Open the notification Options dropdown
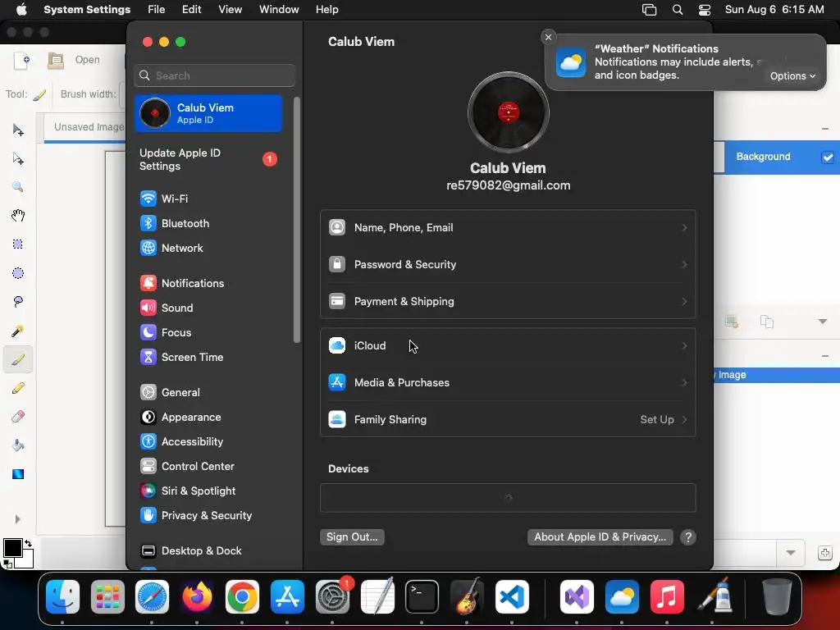840x630 pixels. 792,76
